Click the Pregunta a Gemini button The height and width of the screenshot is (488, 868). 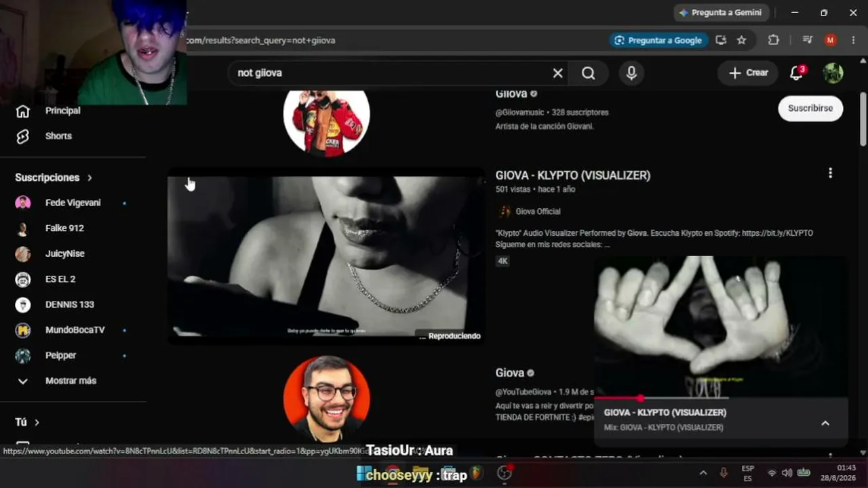[720, 13]
